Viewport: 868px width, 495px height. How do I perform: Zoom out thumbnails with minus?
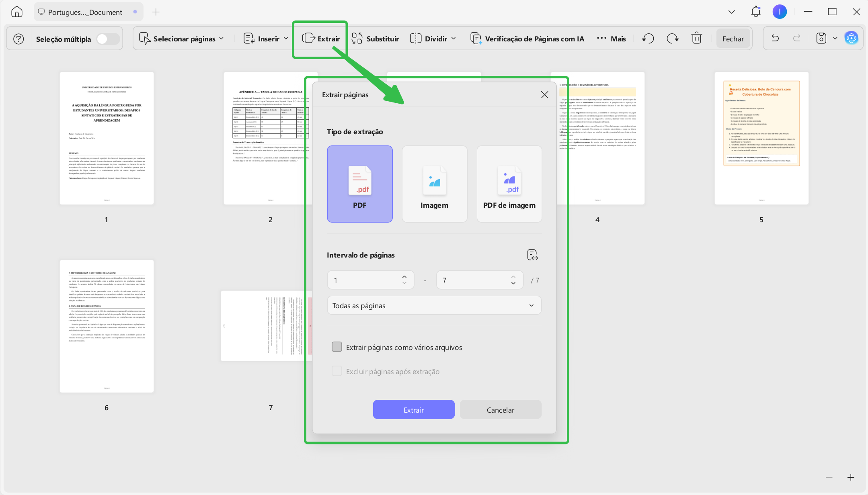click(x=829, y=477)
